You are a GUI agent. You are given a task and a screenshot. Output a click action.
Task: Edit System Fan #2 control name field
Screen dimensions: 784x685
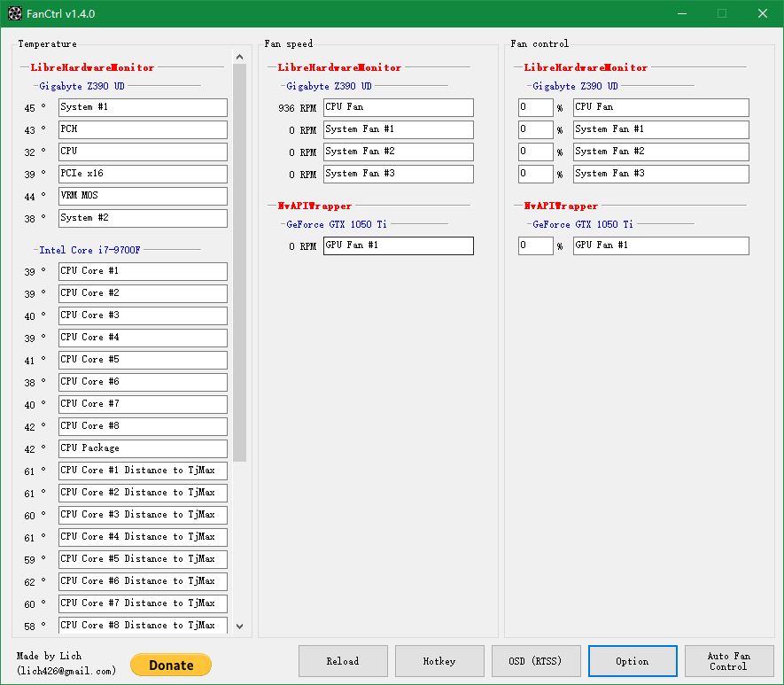(x=661, y=152)
